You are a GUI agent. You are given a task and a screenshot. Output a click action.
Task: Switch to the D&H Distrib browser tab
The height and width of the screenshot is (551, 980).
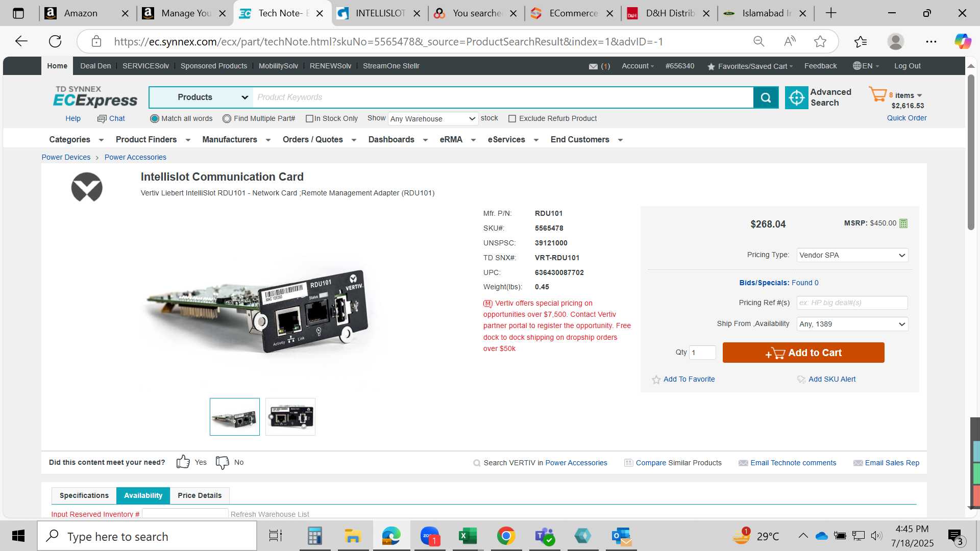pos(669,13)
